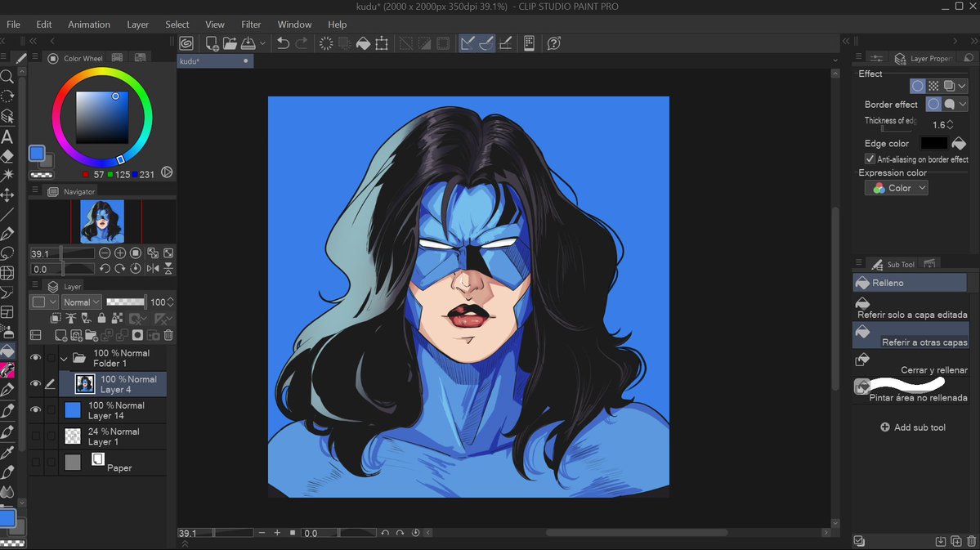980x550 pixels.
Task: Create new layer folder icon
Action: pos(92,336)
